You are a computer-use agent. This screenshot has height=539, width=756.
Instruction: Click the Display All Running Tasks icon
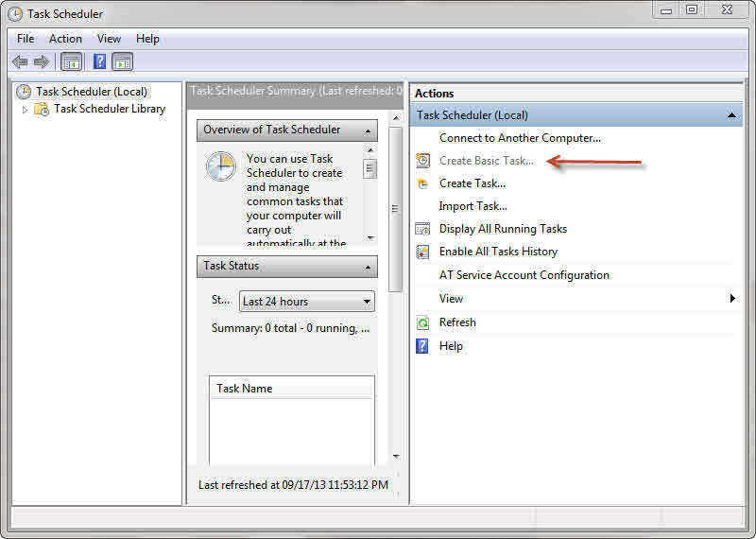[x=422, y=229]
